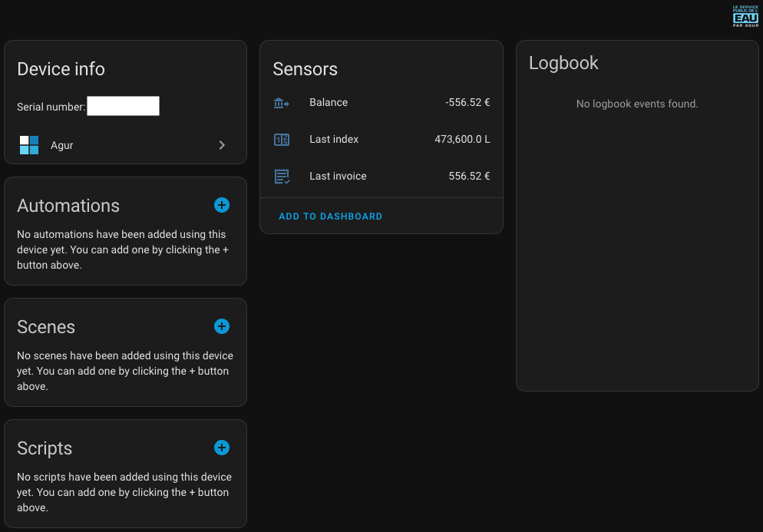Screen dimensions: 763x532
Task: Click the 'No automations have been added' message
Action: pyautogui.click(x=123, y=249)
